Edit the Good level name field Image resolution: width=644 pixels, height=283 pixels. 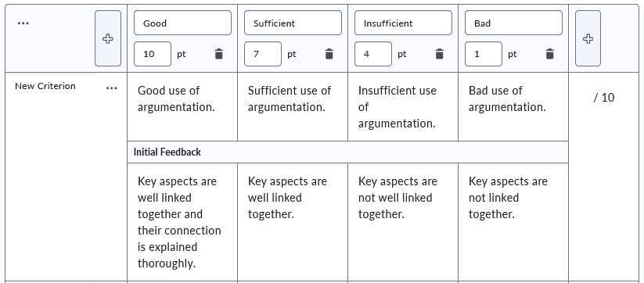coord(183,23)
